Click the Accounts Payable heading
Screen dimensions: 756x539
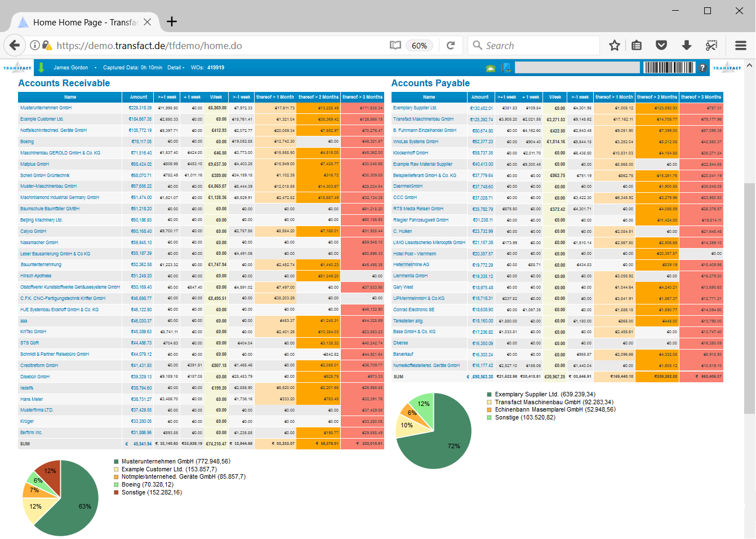coord(430,83)
